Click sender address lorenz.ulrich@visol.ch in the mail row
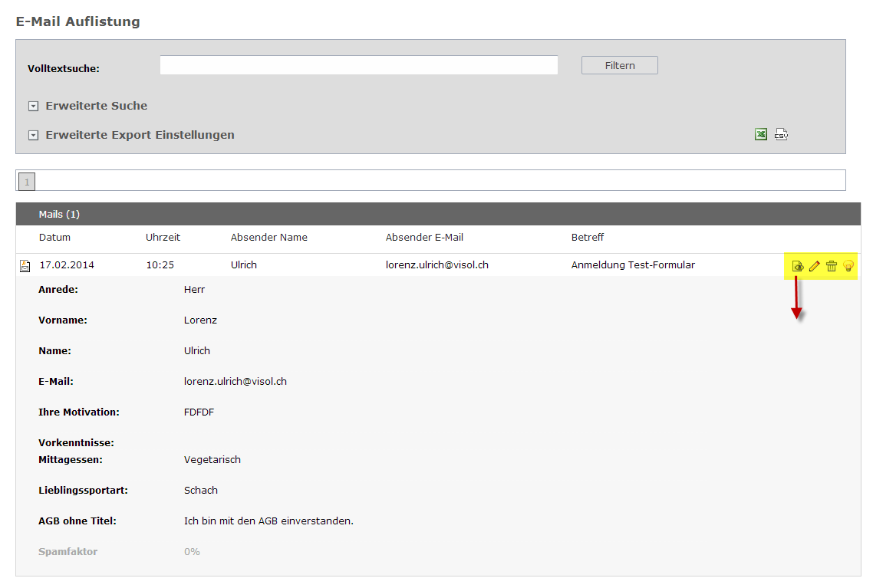 click(x=437, y=264)
